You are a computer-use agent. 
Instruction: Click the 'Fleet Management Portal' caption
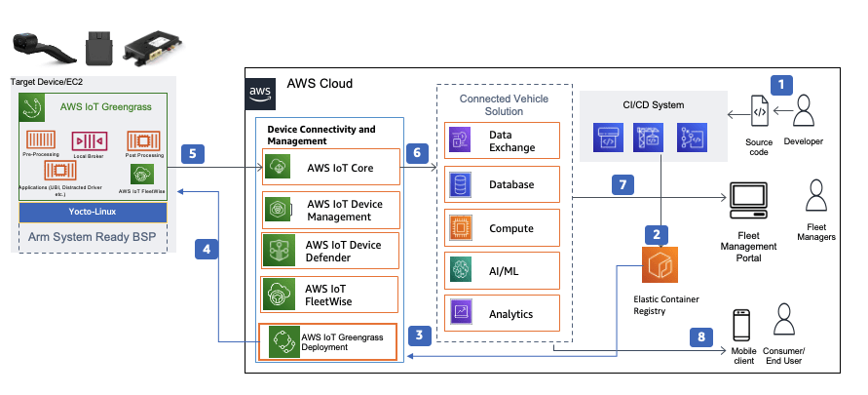click(x=748, y=247)
